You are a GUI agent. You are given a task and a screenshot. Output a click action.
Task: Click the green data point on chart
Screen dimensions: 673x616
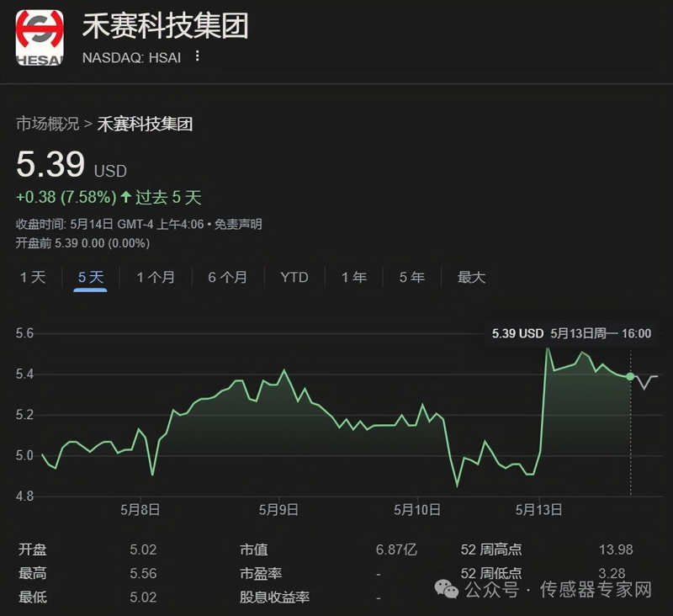pos(630,376)
